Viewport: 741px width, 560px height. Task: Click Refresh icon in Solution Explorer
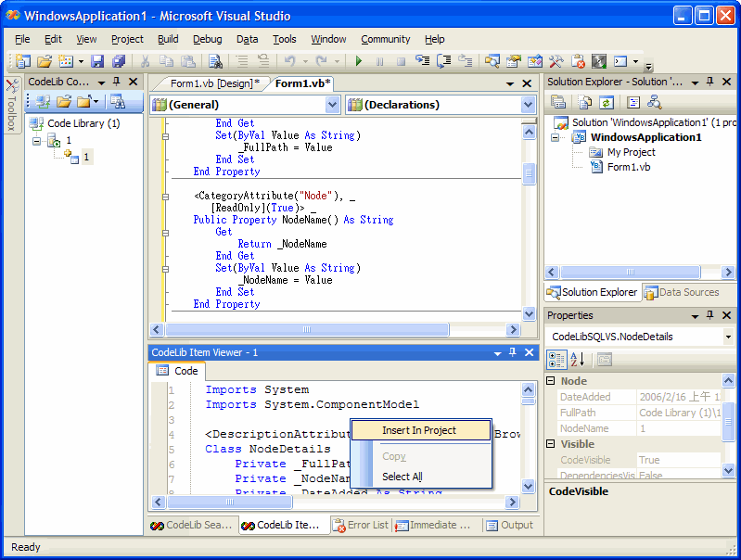(607, 102)
